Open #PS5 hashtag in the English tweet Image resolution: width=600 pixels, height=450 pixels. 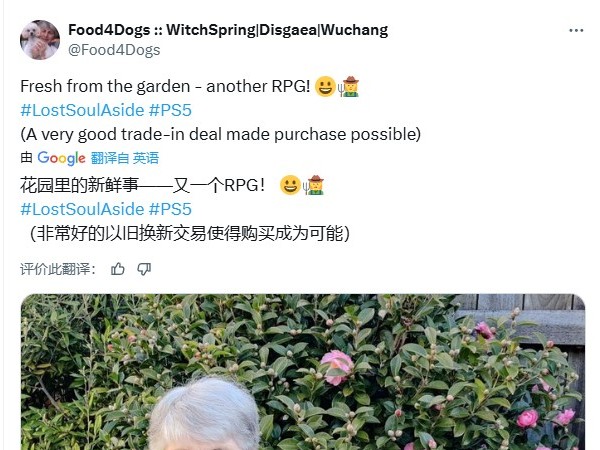click(170, 110)
